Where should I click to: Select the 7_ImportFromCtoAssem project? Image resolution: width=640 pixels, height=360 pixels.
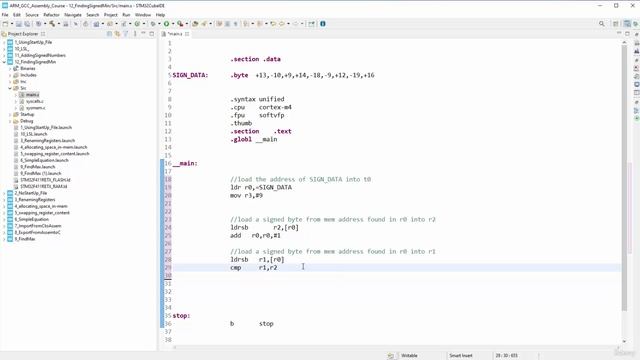coord(38,226)
